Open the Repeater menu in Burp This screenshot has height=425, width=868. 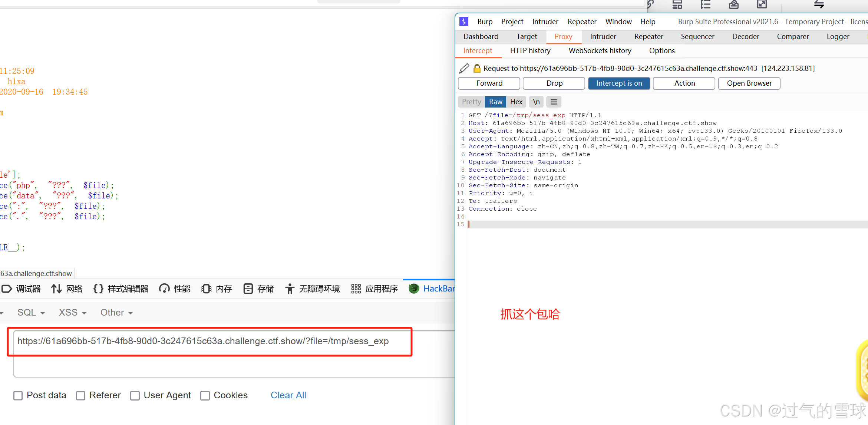tap(582, 22)
